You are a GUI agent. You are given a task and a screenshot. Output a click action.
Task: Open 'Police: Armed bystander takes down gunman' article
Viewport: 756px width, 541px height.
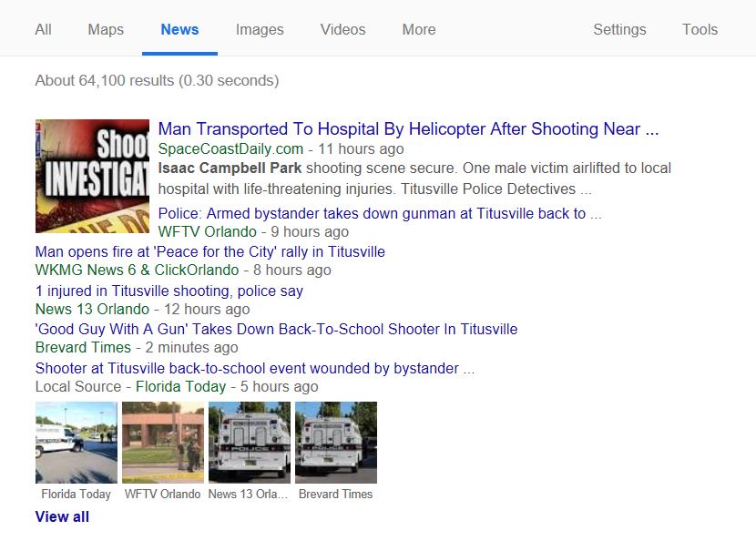[380, 213]
